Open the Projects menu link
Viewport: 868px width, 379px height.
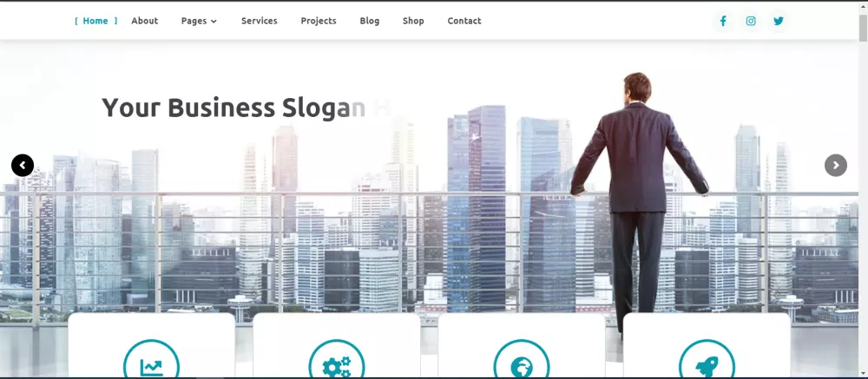coord(319,21)
